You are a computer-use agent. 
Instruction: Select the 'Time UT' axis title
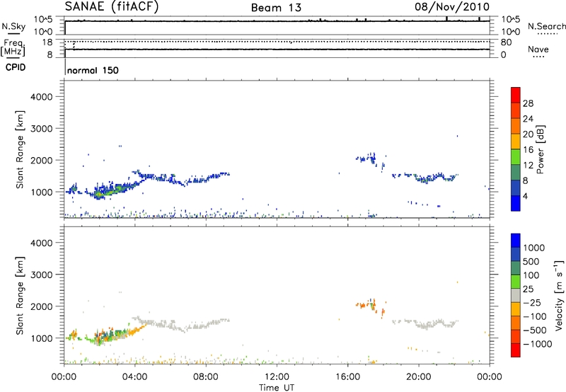(x=277, y=388)
